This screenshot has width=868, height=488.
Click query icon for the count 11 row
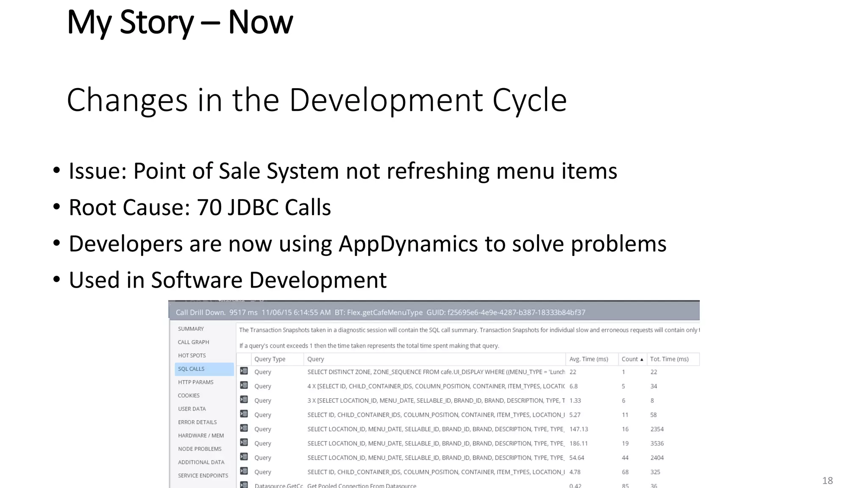244,414
